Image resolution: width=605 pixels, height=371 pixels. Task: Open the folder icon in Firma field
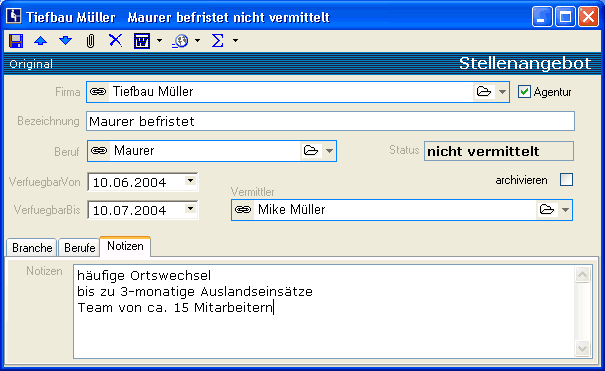click(x=484, y=92)
